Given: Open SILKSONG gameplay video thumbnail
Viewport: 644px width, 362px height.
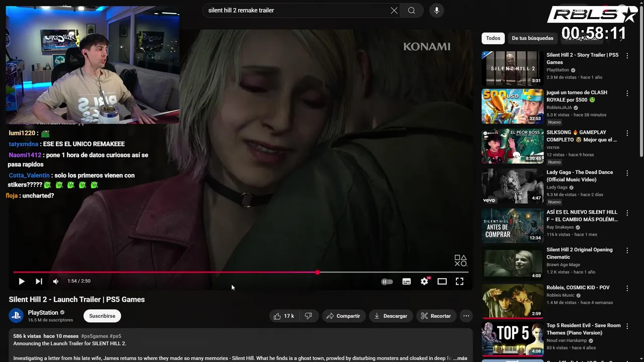Looking at the screenshot, I should [512, 146].
